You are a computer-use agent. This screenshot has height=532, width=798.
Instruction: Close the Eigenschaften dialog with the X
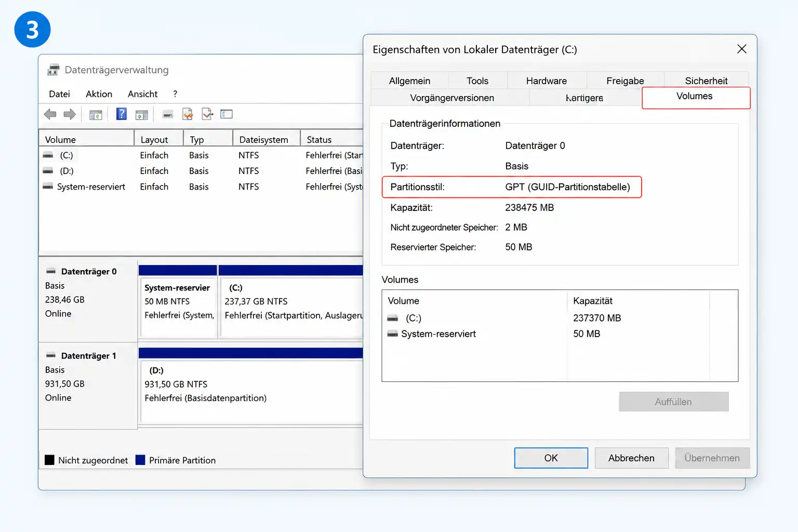tap(741, 49)
